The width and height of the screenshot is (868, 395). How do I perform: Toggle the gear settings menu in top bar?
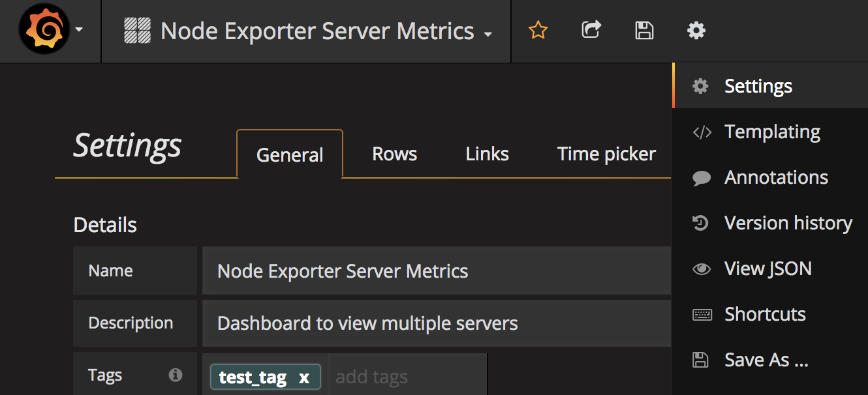tap(696, 30)
